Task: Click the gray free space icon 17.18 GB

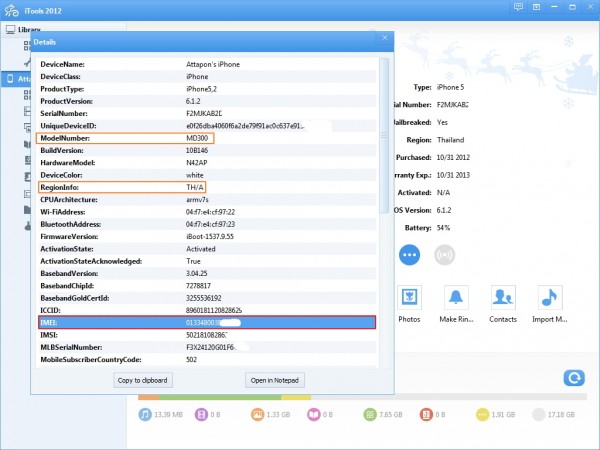Action: coord(538,414)
